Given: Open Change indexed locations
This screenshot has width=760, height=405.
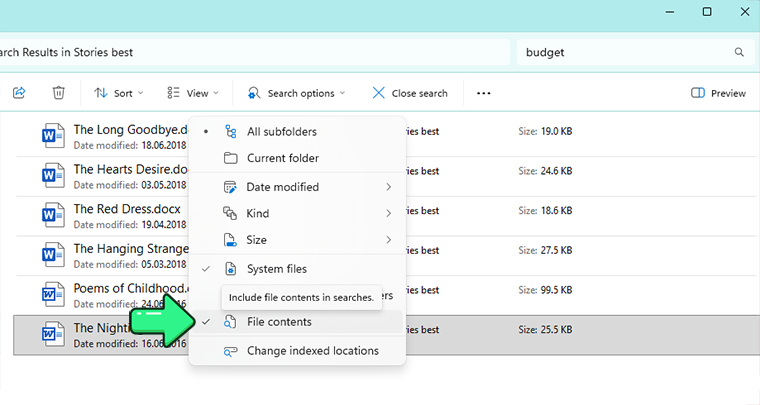Looking at the screenshot, I should (x=297, y=351).
